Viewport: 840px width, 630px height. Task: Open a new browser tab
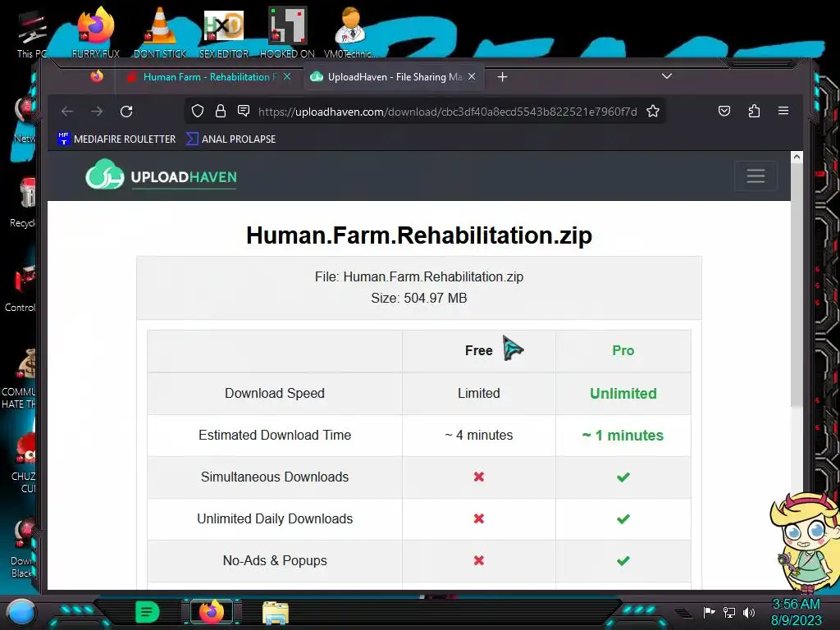(x=502, y=77)
